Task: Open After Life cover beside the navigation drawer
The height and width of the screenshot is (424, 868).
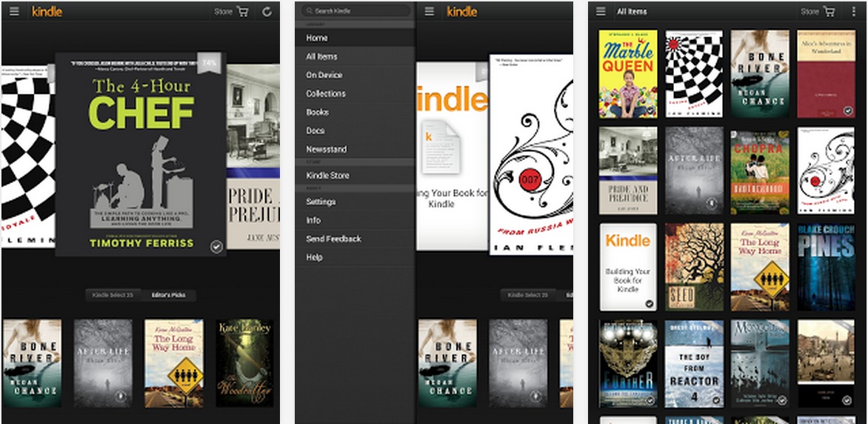Action: click(x=518, y=363)
